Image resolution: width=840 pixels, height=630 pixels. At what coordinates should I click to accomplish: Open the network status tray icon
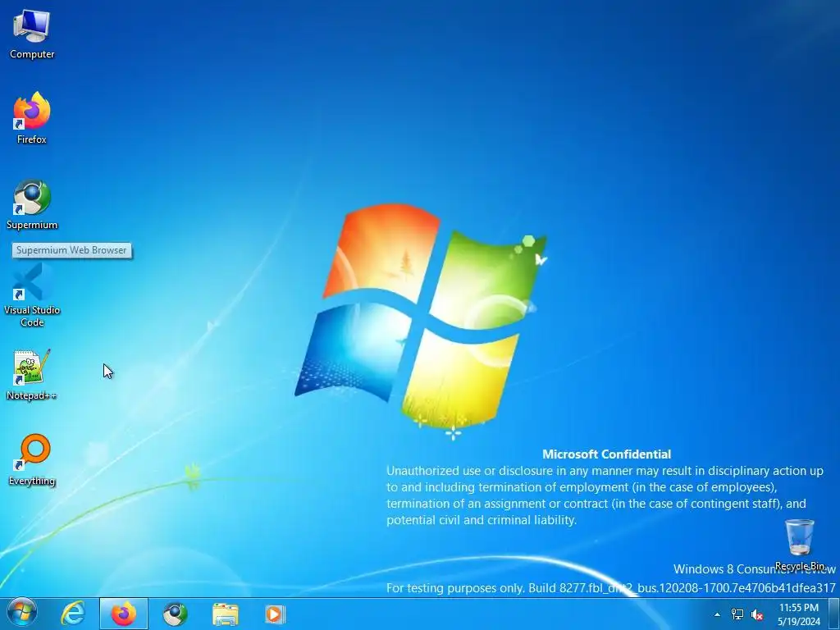[737, 614]
